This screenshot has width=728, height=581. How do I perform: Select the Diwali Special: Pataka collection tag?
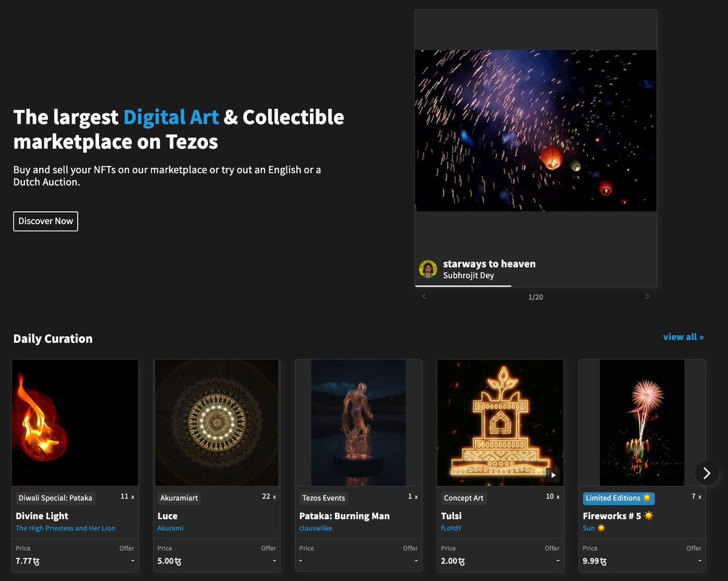tap(55, 498)
